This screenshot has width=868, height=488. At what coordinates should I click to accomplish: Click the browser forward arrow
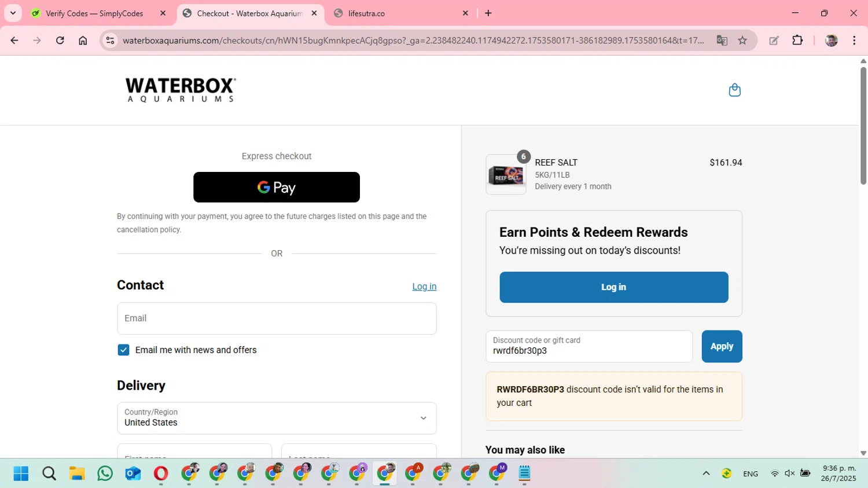tap(37, 41)
